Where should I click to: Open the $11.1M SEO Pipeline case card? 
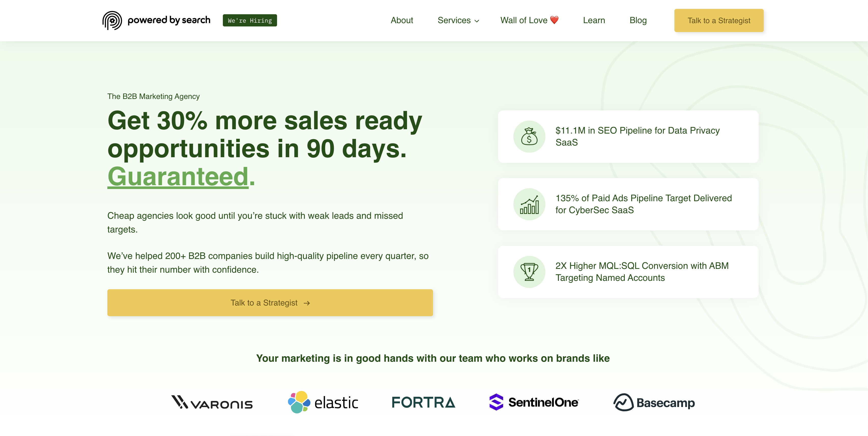click(x=628, y=136)
